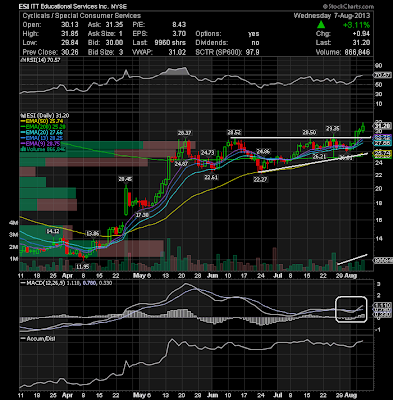393x400 pixels.
Task: Click the green EMA(200) legend entry
Action: click(43, 127)
